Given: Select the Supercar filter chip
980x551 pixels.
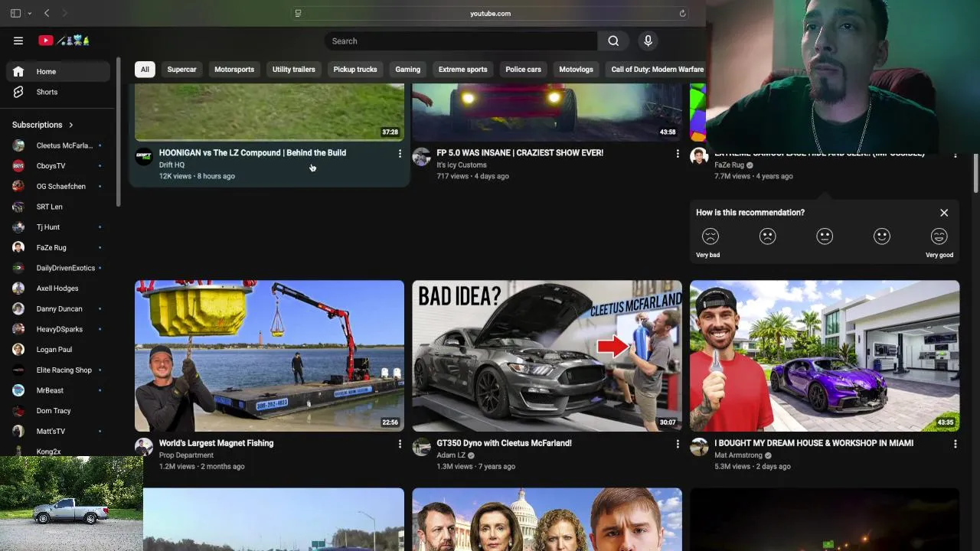Looking at the screenshot, I should point(181,70).
